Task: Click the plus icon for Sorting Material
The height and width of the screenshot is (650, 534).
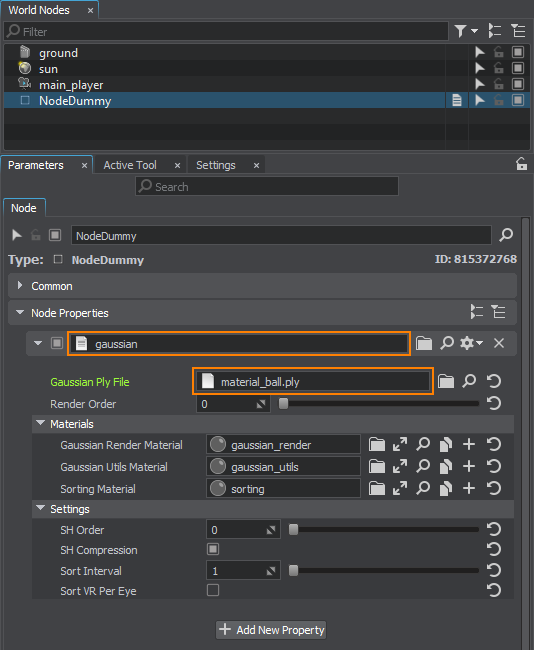Action: pyautogui.click(x=469, y=488)
